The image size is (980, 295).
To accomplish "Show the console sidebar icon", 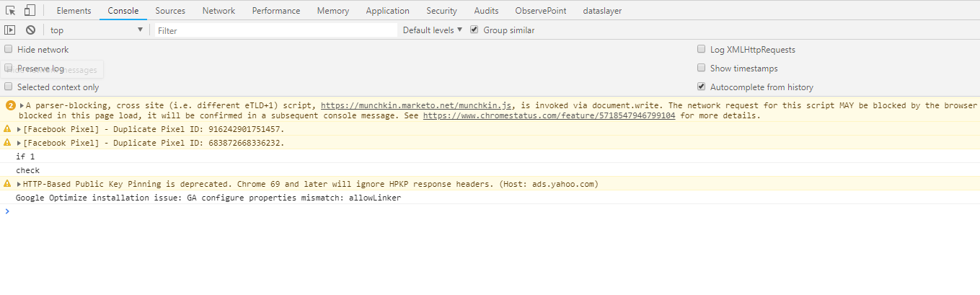I will tap(9, 30).
